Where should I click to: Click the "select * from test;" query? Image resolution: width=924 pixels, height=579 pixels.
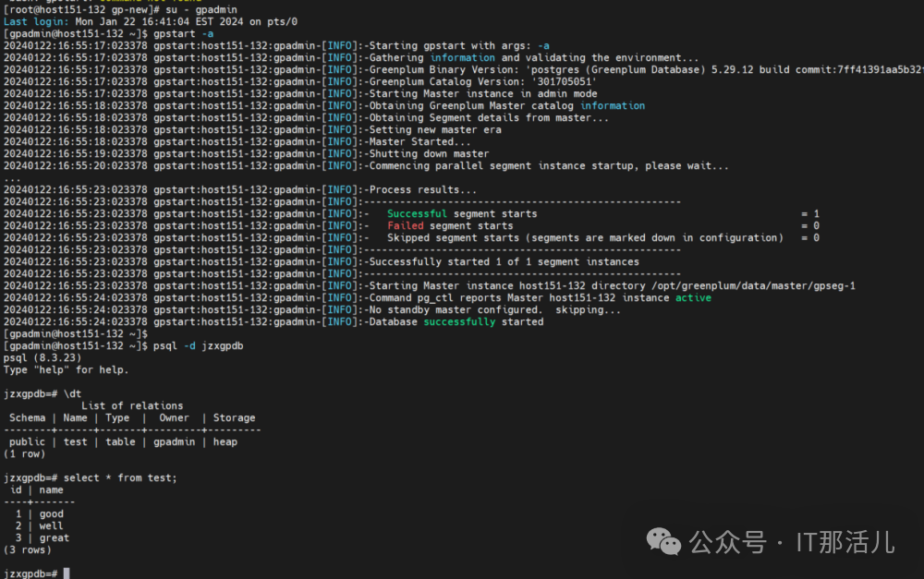[x=120, y=477]
